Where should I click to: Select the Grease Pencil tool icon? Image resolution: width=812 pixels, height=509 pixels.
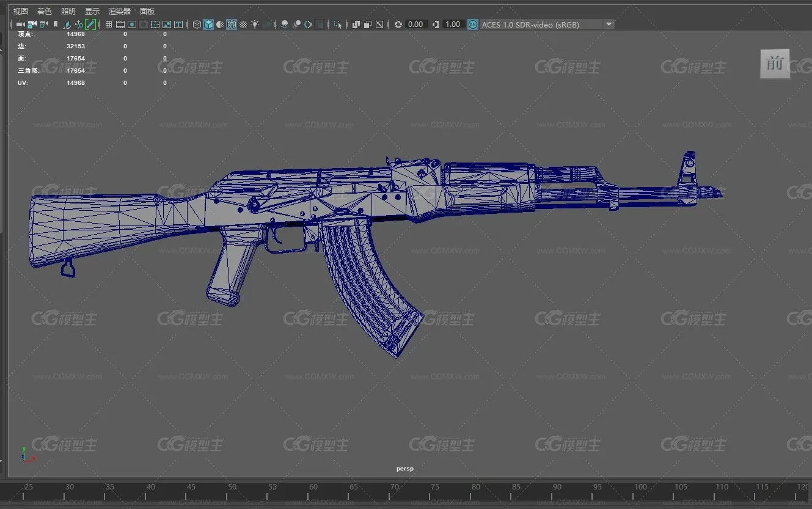tap(90, 24)
